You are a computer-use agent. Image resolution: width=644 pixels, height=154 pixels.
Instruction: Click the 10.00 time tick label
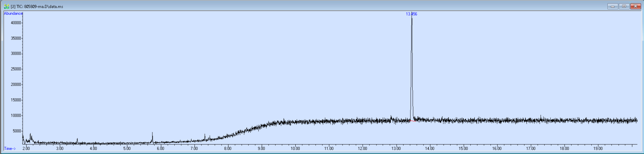click(295, 148)
